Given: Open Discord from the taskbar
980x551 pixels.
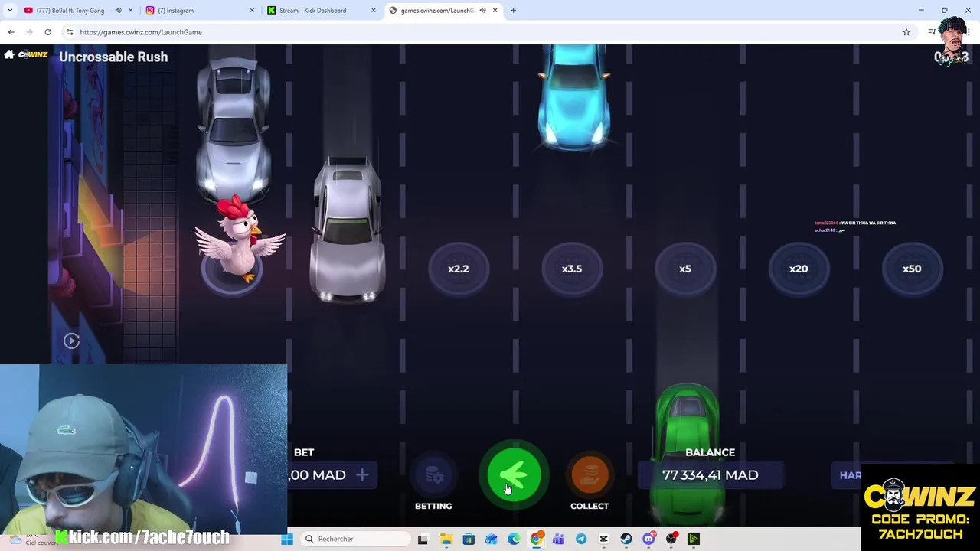Looking at the screenshot, I should pyautogui.click(x=648, y=539).
